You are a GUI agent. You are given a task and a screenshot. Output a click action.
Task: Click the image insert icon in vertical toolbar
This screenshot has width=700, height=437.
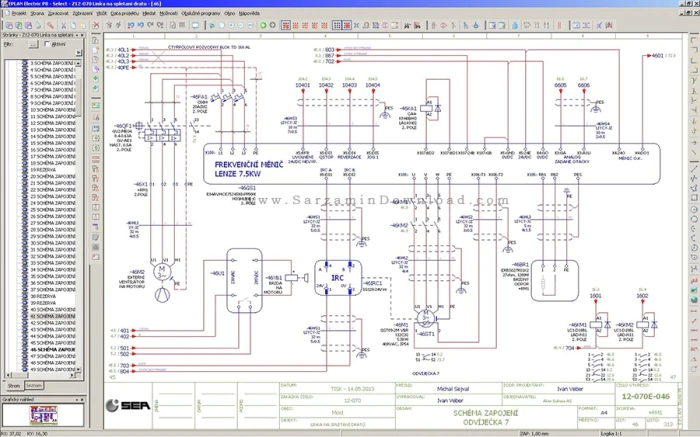[x=96, y=105]
